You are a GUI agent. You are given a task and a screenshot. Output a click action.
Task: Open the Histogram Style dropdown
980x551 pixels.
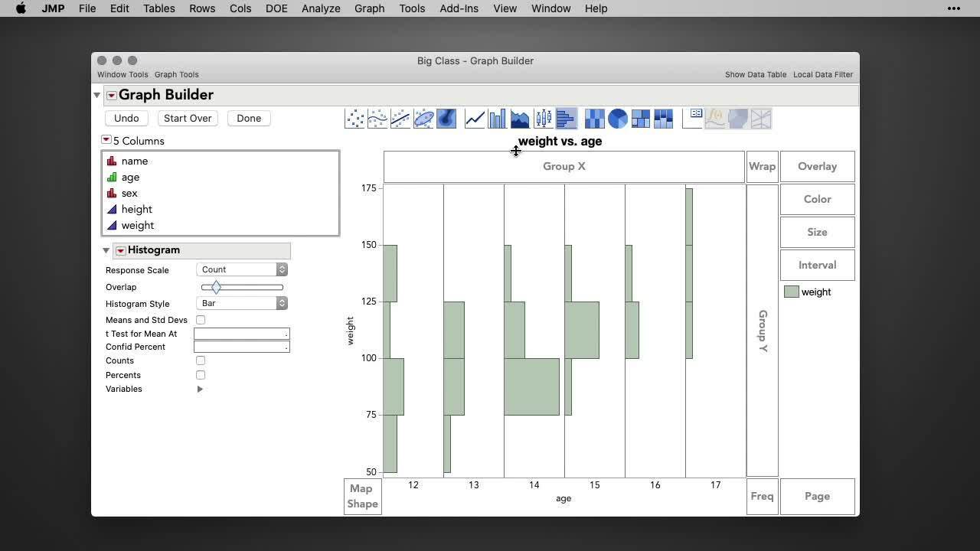[242, 303]
